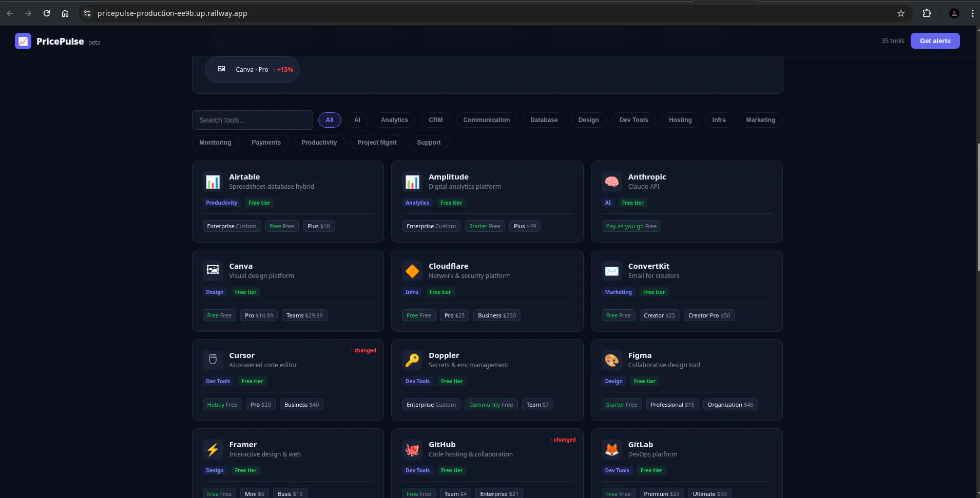The height and width of the screenshot is (498, 980).
Task: Open the Chrome three-dot menu
Action: coord(972,13)
